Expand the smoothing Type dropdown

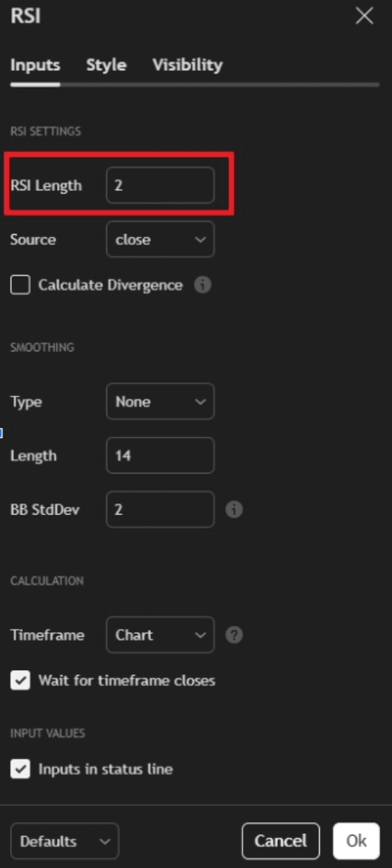coord(161,401)
